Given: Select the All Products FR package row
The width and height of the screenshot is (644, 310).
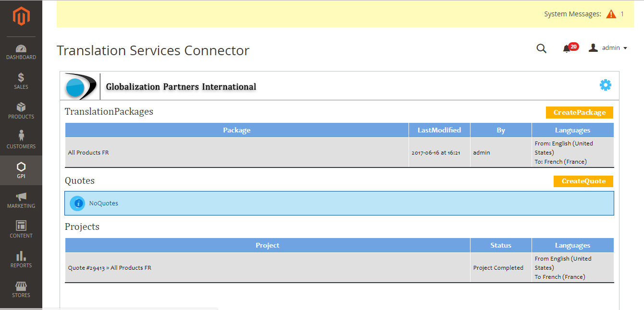Looking at the screenshot, I should pyautogui.click(x=339, y=153).
